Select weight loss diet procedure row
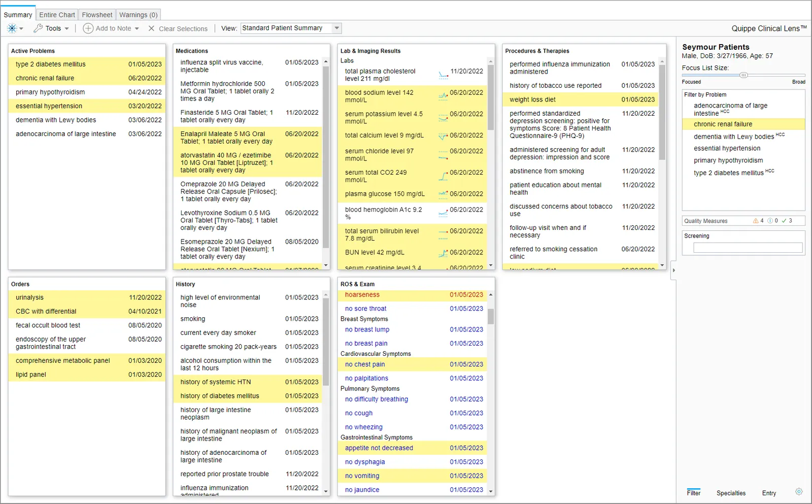Viewport: 812px width, 504px height. click(581, 100)
